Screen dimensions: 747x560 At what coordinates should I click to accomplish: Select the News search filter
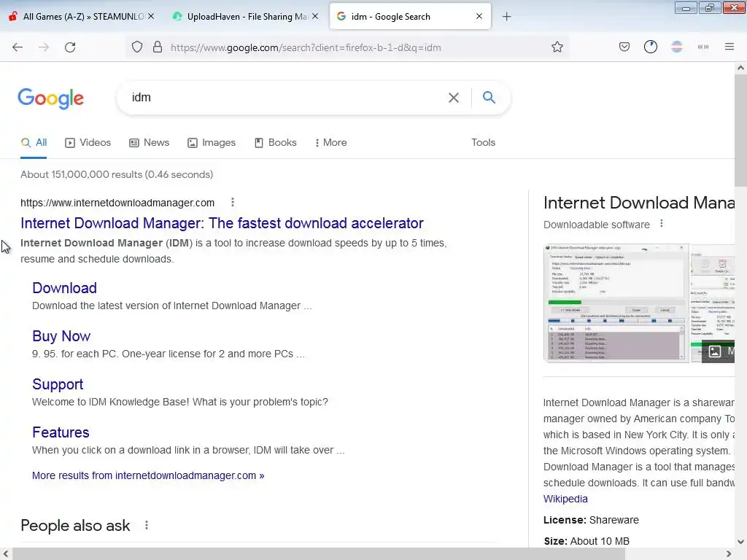click(149, 142)
